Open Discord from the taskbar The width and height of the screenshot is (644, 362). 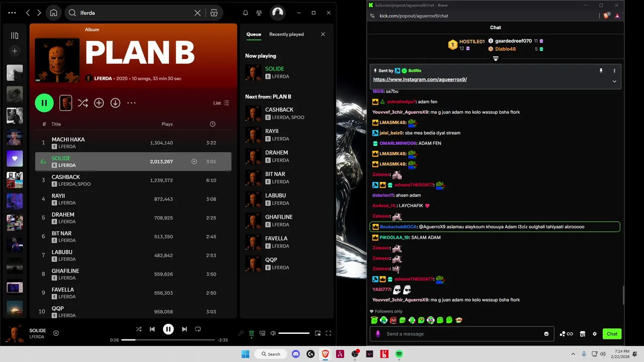coord(296,354)
